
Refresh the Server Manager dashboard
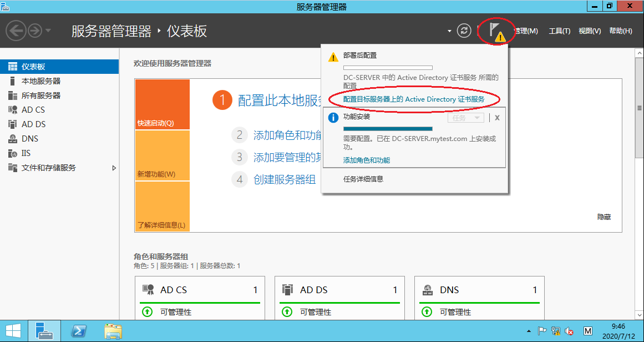464,31
